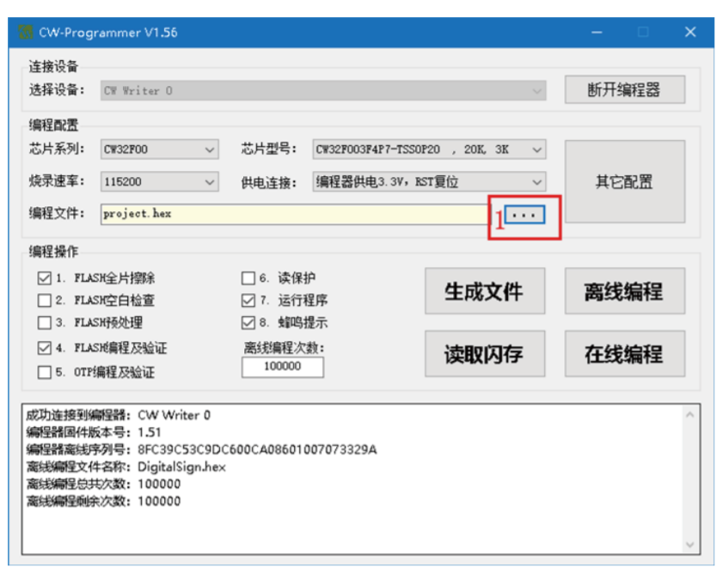
Task: Click the 断开编程器 button
Action: [625, 89]
